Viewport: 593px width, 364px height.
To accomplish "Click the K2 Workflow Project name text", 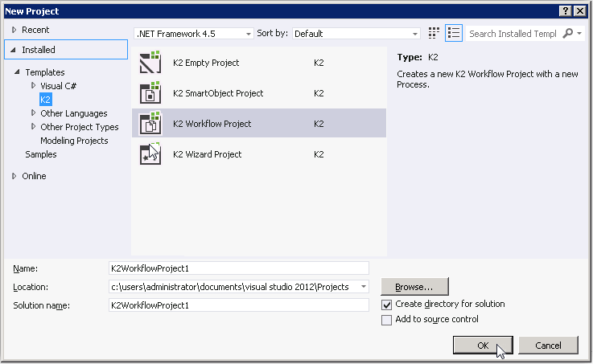I will point(212,124).
